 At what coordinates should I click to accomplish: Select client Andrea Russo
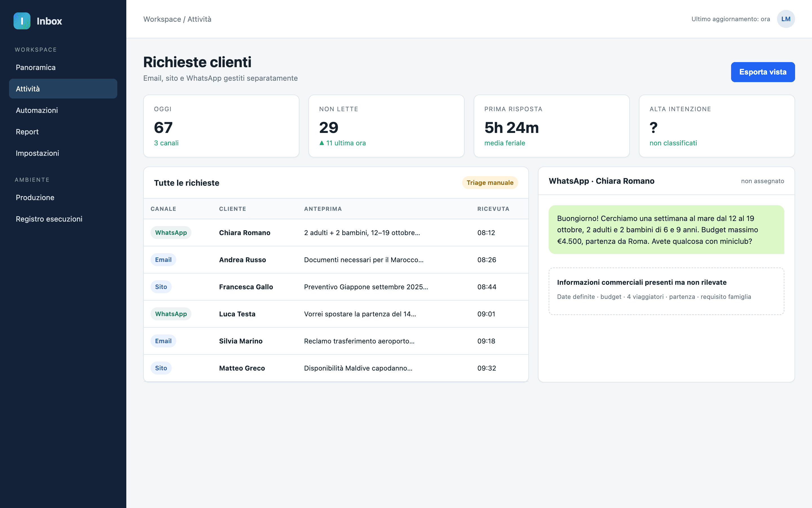(x=242, y=260)
